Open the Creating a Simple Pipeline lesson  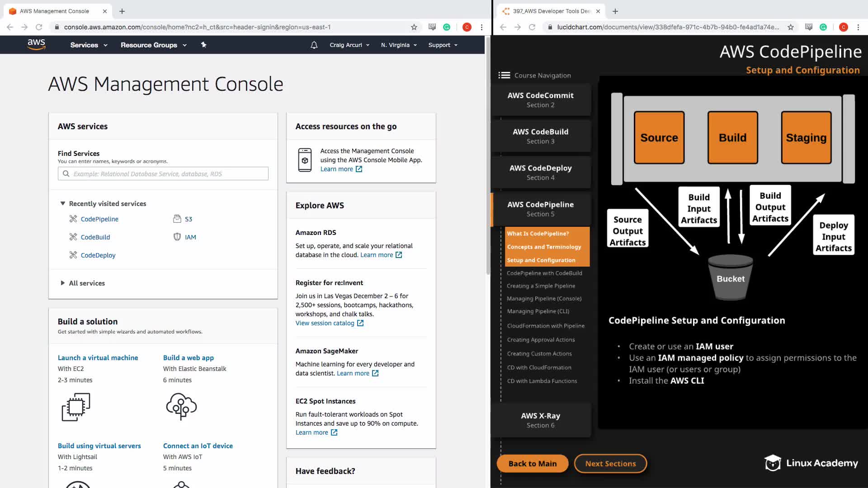tap(541, 286)
